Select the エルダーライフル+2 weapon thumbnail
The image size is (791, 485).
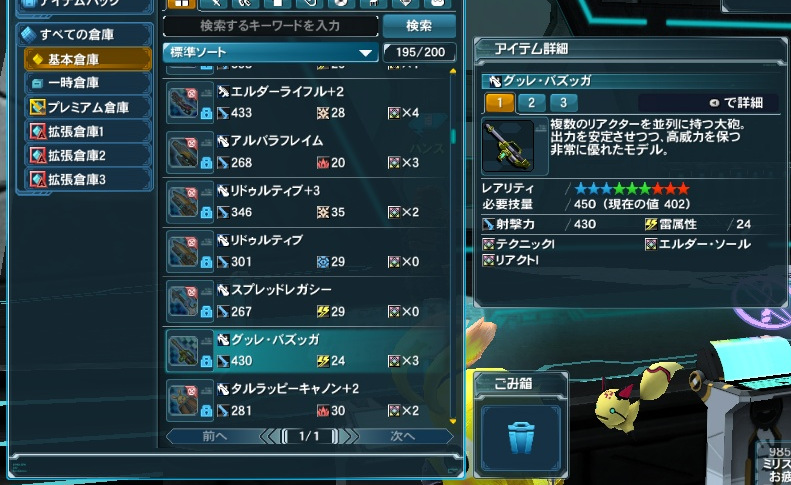click(x=184, y=103)
